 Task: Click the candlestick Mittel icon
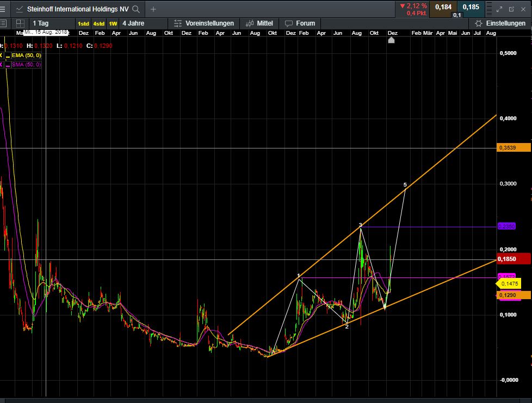coord(250,23)
